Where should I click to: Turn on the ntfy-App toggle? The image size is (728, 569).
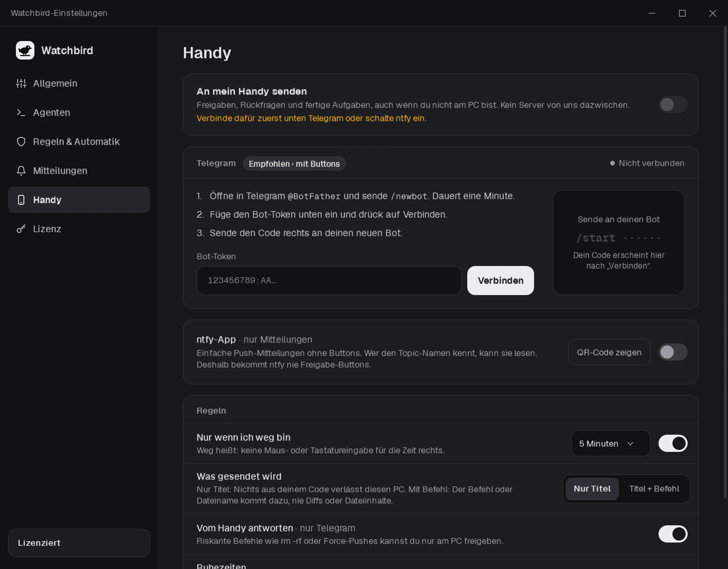click(x=673, y=352)
